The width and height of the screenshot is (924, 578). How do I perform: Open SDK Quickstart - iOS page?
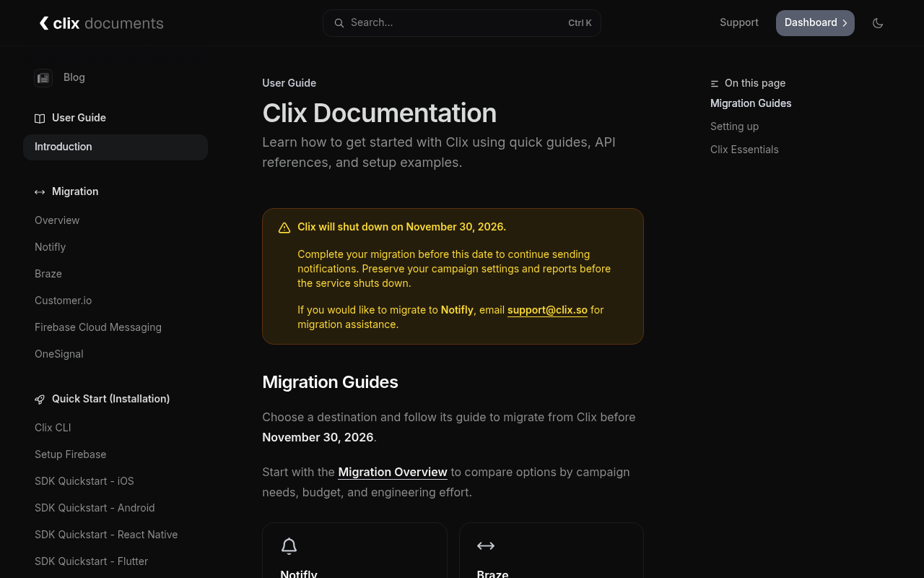[84, 481]
